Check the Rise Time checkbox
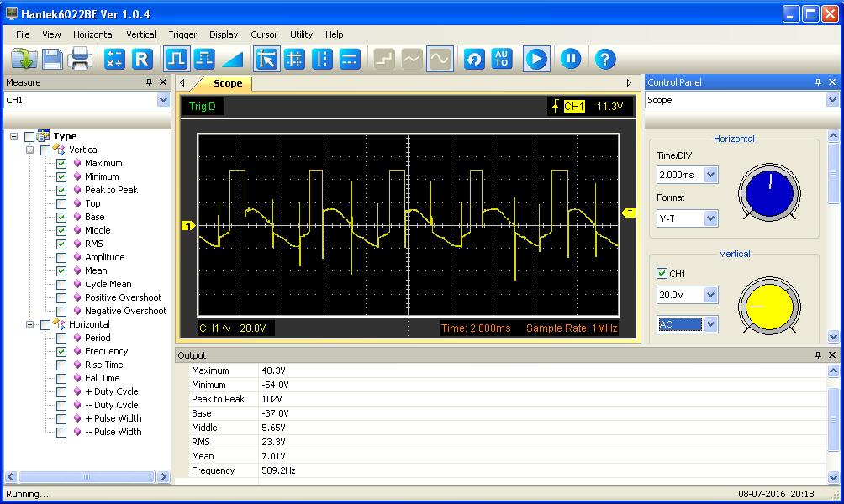The width and height of the screenshot is (844, 504). pyautogui.click(x=61, y=365)
